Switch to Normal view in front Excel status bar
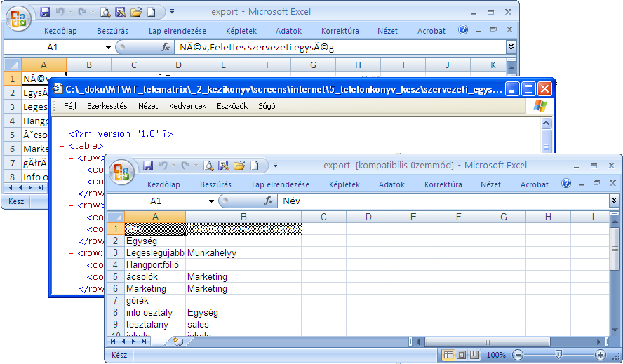The width and height of the screenshot is (623, 364). (448, 354)
